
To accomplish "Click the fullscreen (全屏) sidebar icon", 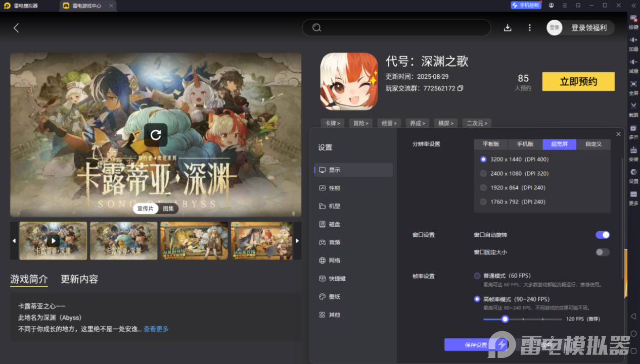I will (x=633, y=84).
